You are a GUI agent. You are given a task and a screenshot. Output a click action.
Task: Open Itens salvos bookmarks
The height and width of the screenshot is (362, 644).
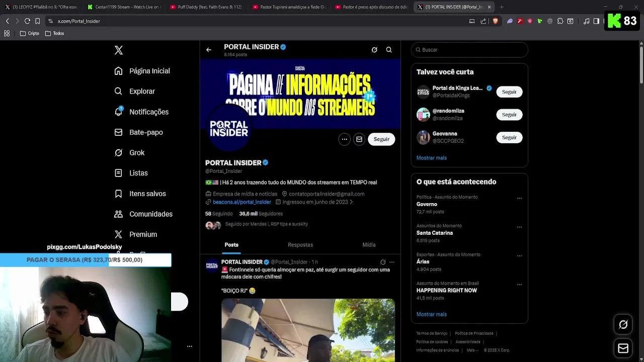tap(140, 194)
